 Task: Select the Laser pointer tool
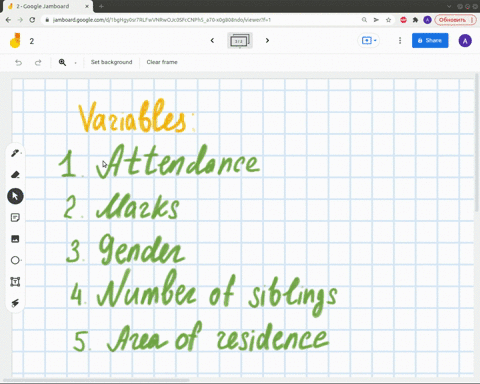(x=15, y=303)
